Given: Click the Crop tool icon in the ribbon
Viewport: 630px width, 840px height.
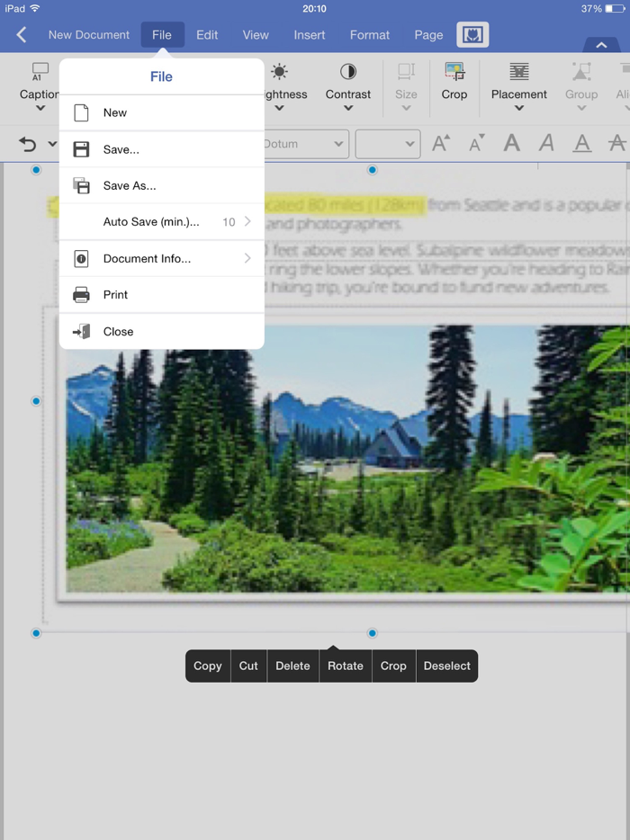Looking at the screenshot, I should click(x=454, y=71).
